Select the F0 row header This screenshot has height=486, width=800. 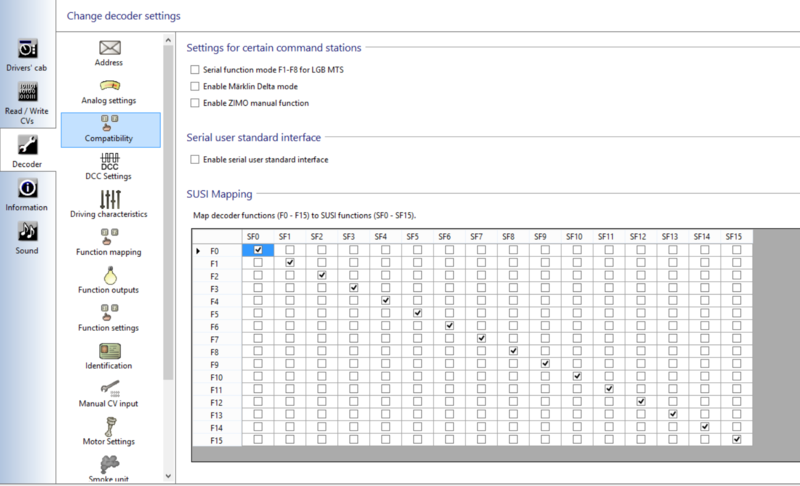[217, 250]
